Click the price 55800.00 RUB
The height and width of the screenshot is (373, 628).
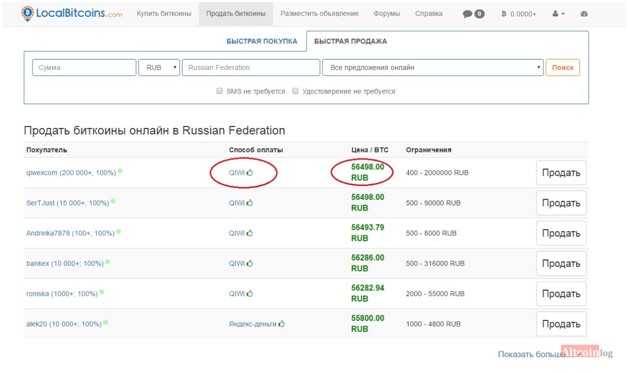click(x=368, y=323)
